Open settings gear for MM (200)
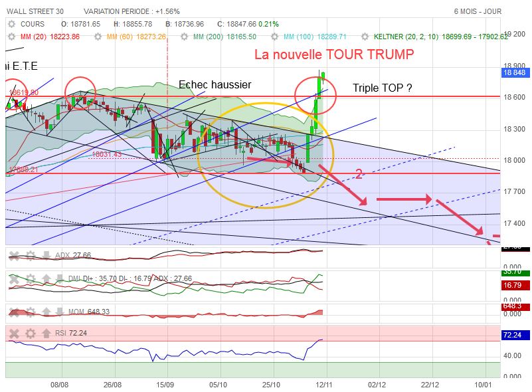 184,37
